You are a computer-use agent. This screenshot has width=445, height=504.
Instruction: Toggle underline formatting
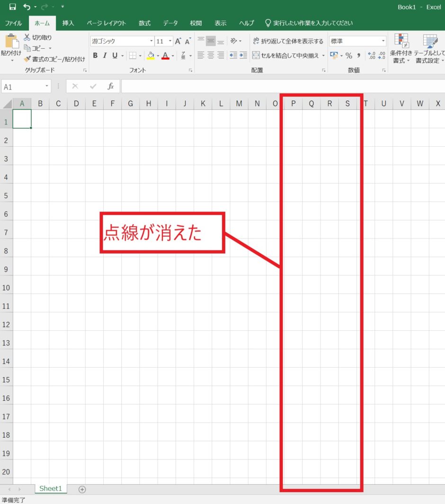click(114, 55)
